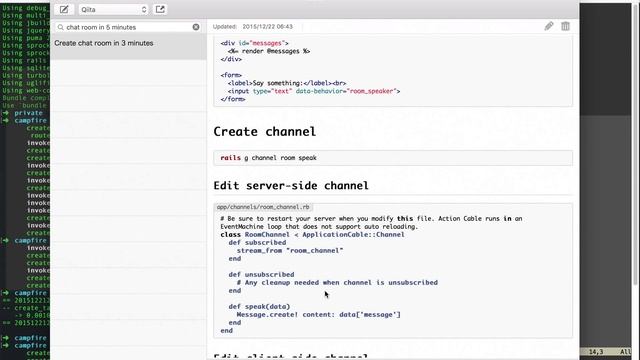The height and width of the screenshot is (360, 640).
Task: Select 'Create chat room in 3 minutes' note
Action: [x=128, y=47]
